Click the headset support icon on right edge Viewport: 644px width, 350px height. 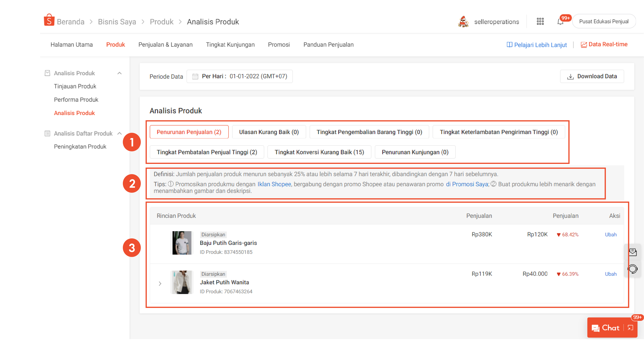tap(633, 269)
